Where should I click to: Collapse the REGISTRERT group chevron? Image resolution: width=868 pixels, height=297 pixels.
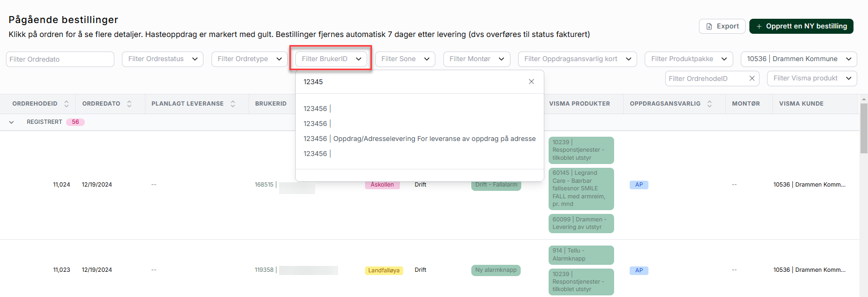click(11, 122)
